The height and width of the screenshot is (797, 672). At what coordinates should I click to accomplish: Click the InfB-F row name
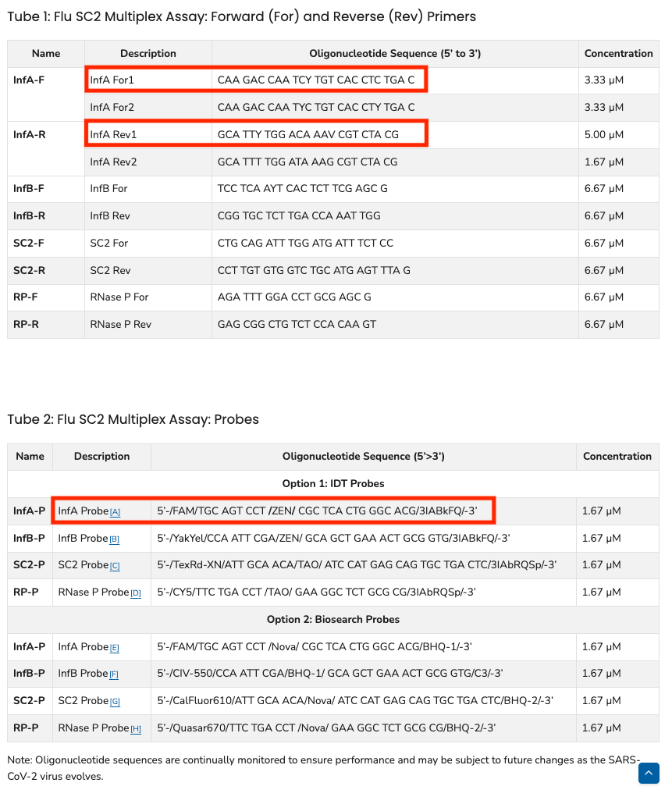coord(28,189)
